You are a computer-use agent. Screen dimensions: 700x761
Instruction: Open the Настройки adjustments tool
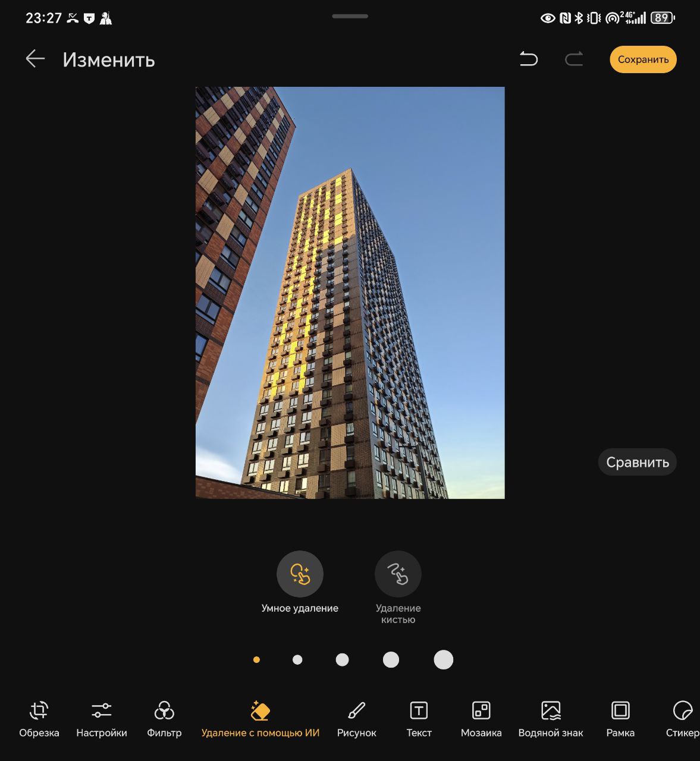coord(102,719)
